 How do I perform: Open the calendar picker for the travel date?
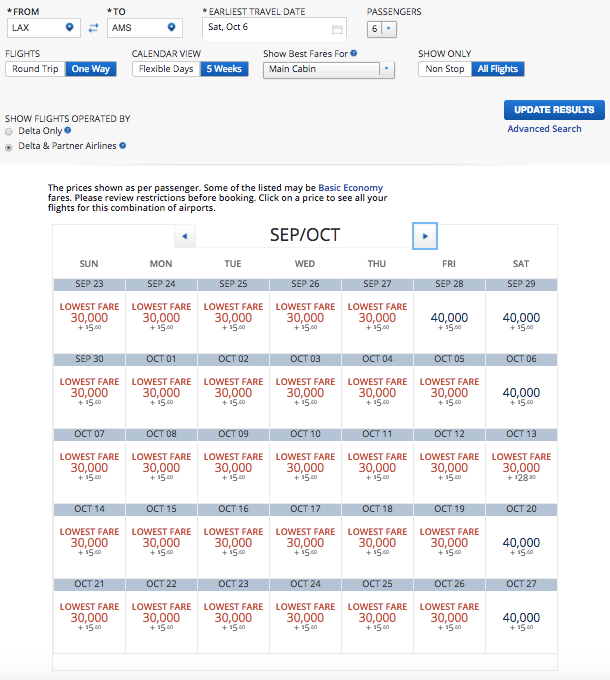(337, 28)
